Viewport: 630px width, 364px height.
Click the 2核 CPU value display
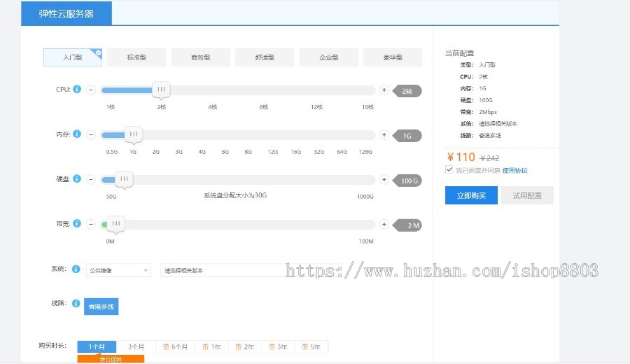pyautogui.click(x=407, y=91)
